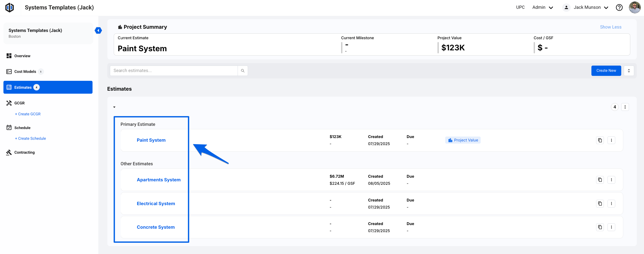
Task: Go to Overview in sidebar
Action: (x=22, y=56)
